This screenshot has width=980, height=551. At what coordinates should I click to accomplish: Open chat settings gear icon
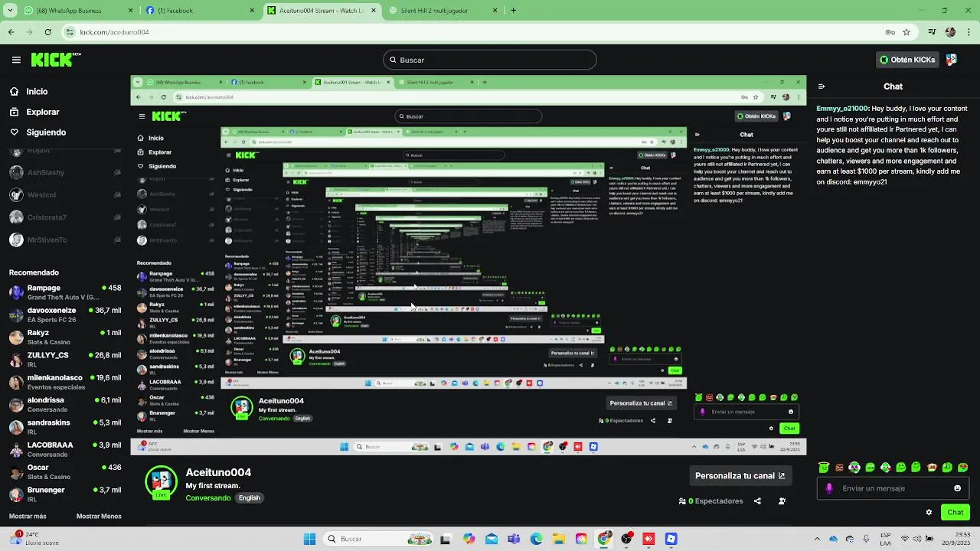(x=929, y=513)
